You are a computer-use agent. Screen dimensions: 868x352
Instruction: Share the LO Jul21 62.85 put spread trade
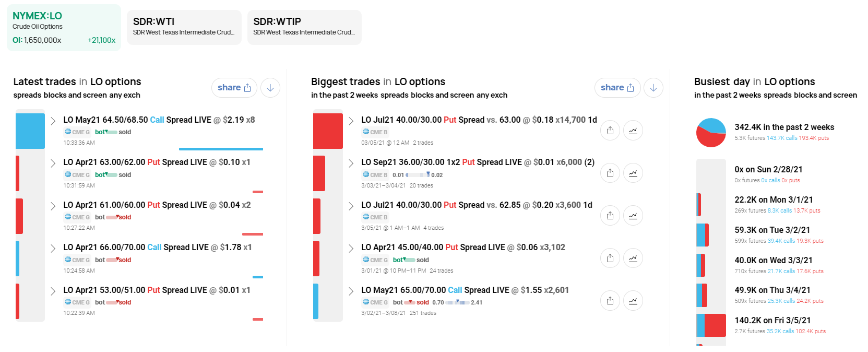(610, 216)
